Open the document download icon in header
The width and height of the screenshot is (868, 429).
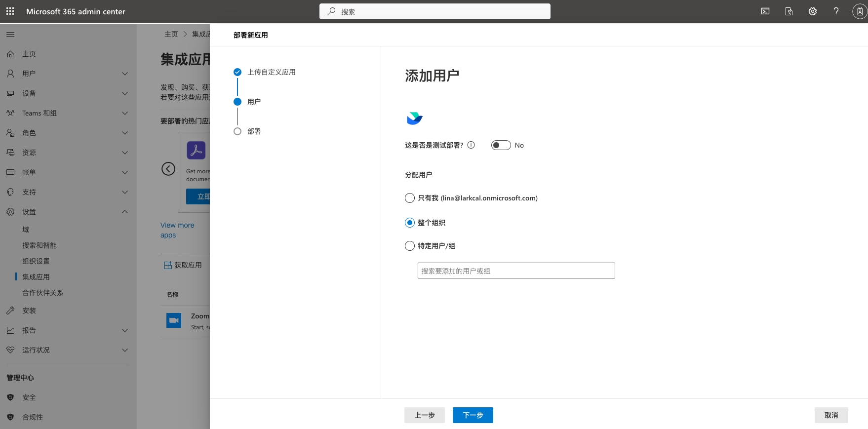[x=789, y=11]
